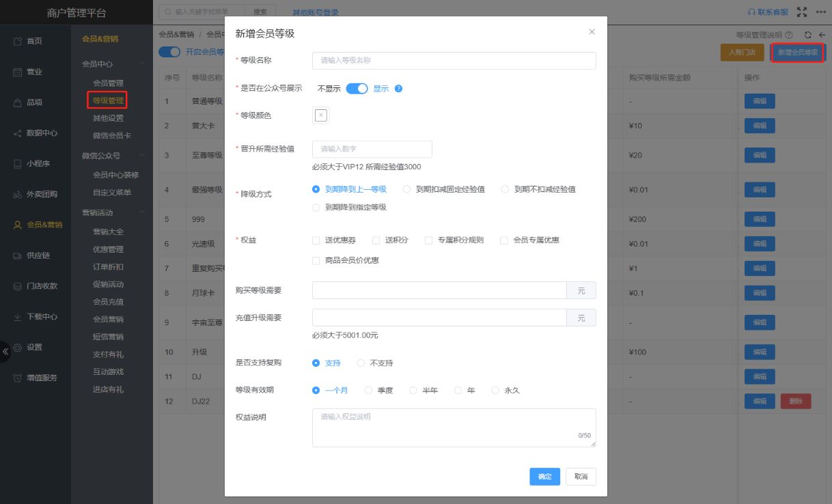
Task: Open the three-dot more menu
Action: (x=820, y=12)
